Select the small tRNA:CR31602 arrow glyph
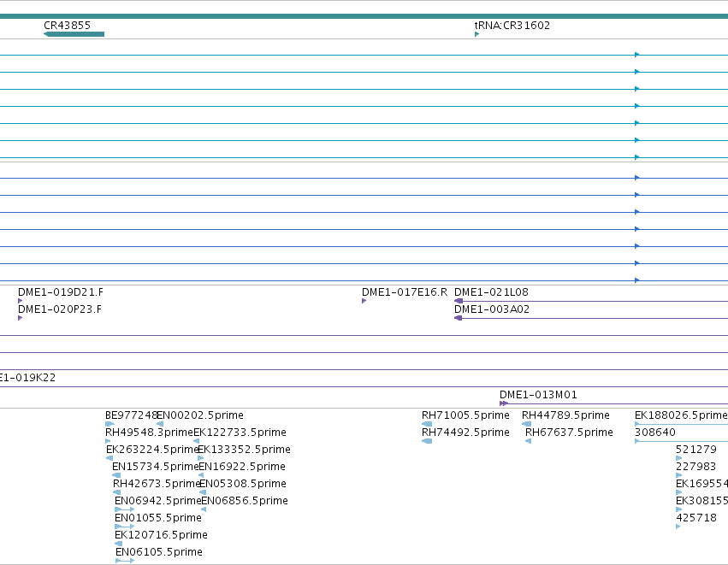 pyautogui.click(x=476, y=34)
